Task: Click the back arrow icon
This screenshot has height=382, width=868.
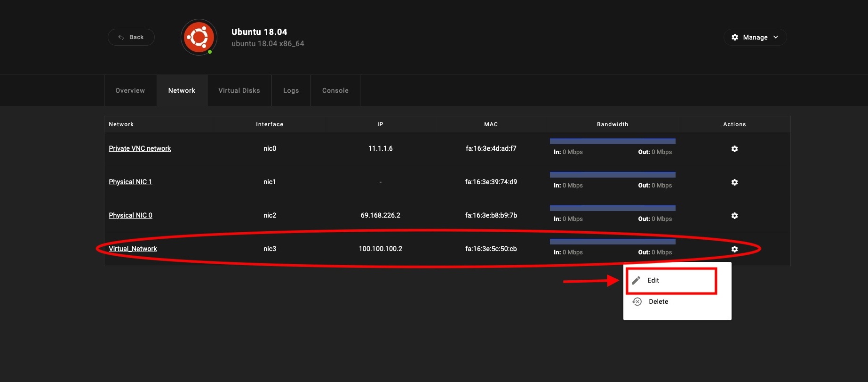Action: pyautogui.click(x=121, y=37)
